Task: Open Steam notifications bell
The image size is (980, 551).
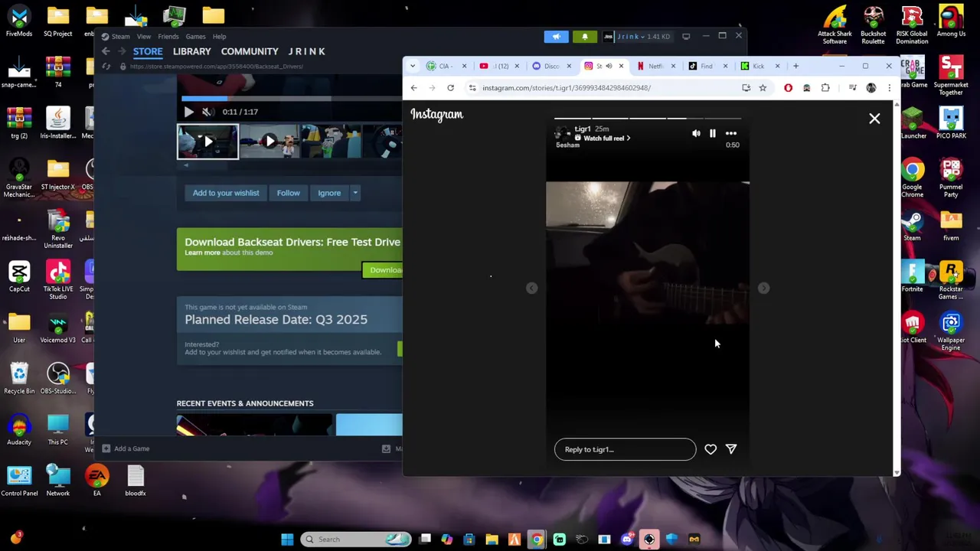Action: (585, 36)
